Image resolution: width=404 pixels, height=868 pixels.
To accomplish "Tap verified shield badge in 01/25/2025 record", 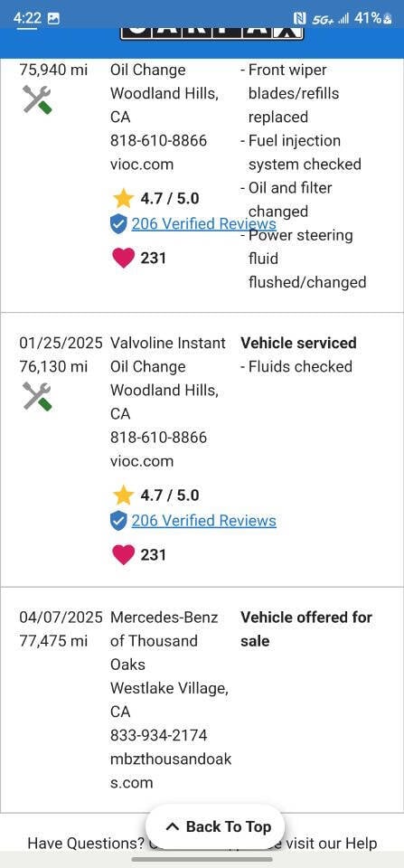I will coord(118,521).
